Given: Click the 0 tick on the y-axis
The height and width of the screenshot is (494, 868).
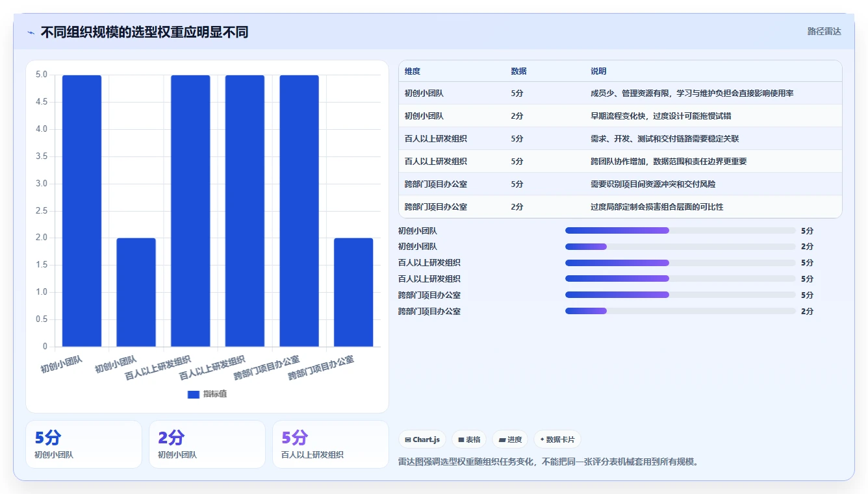Looking at the screenshot, I should pos(45,347).
